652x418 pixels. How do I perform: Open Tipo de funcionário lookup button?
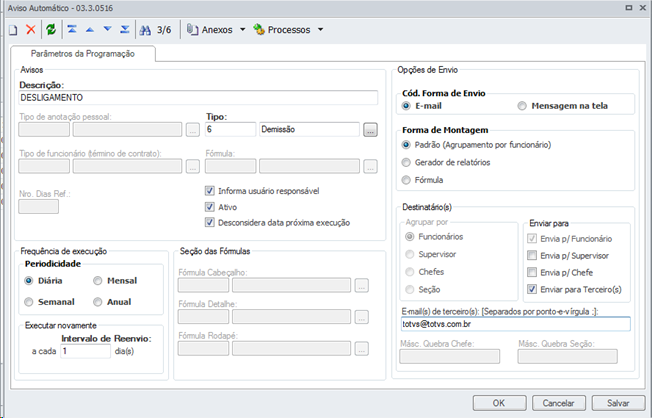point(193,166)
